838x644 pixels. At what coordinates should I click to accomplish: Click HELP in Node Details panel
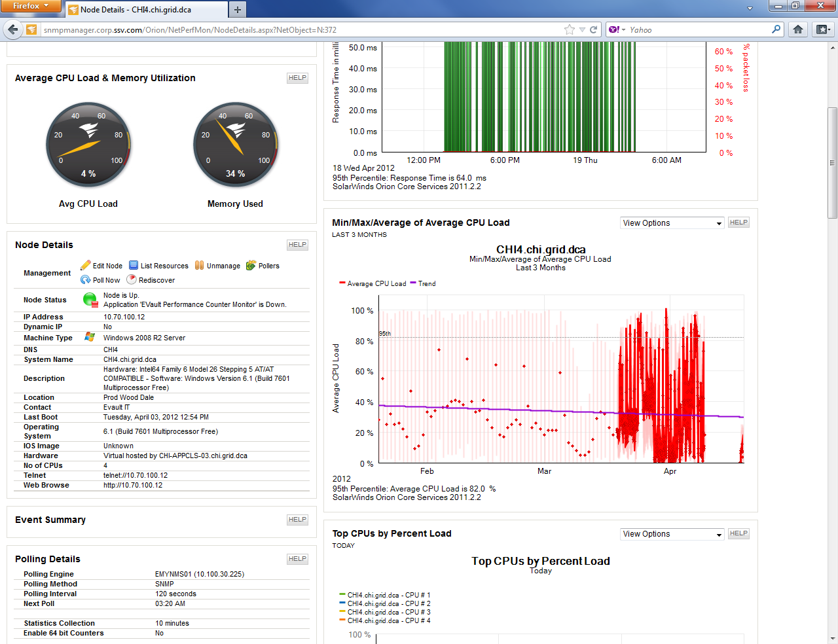pos(297,245)
